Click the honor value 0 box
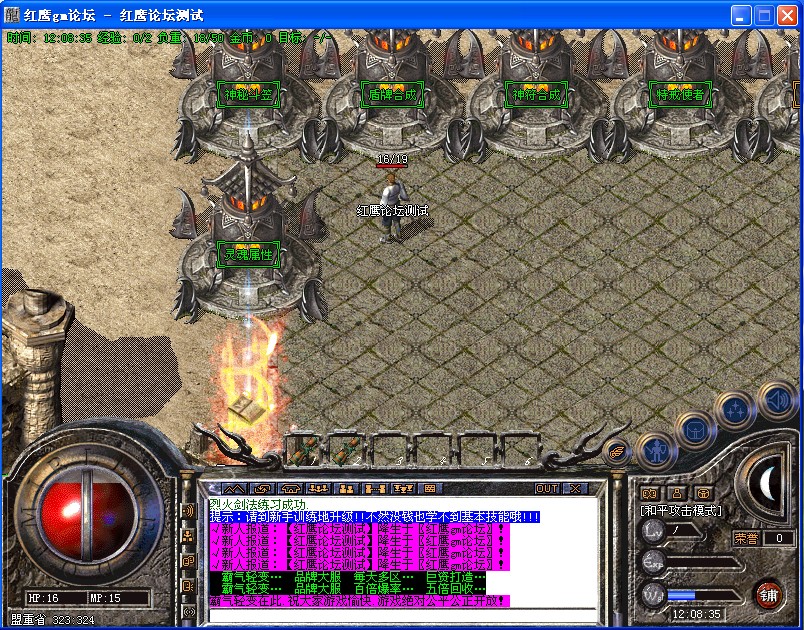804x630 pixels. tap(779, 538)
